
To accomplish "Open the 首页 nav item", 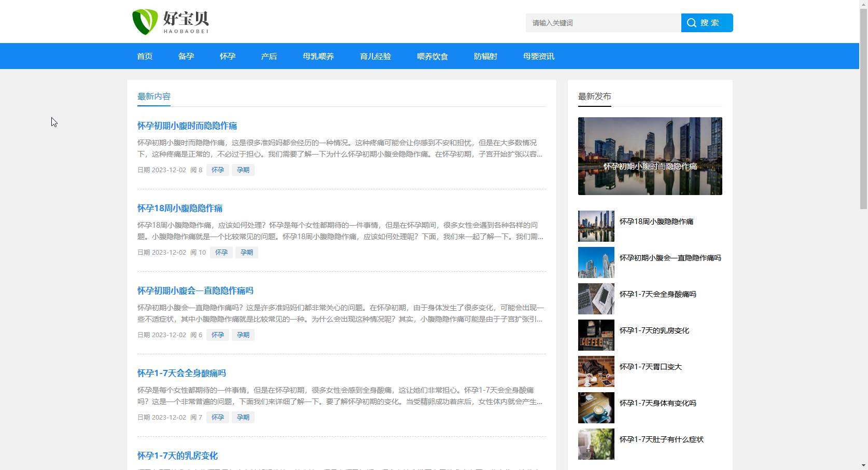I will pos(145,56).
